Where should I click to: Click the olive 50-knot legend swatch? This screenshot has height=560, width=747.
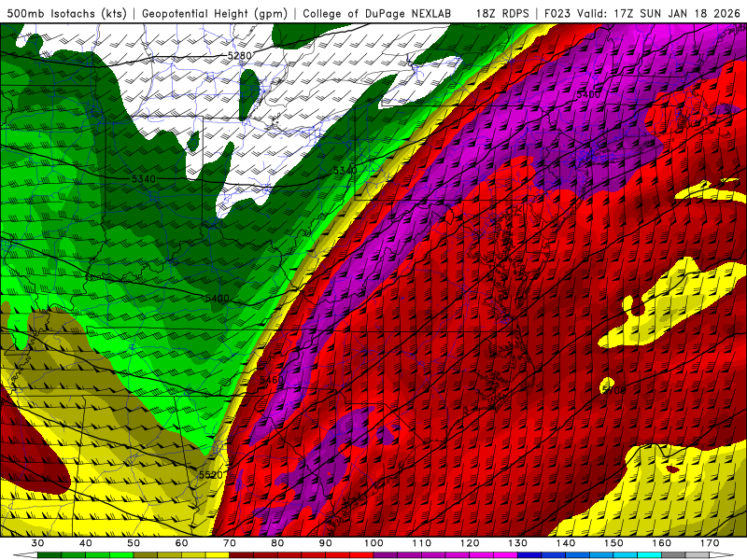pyautogui.click(x=146, y=555)
